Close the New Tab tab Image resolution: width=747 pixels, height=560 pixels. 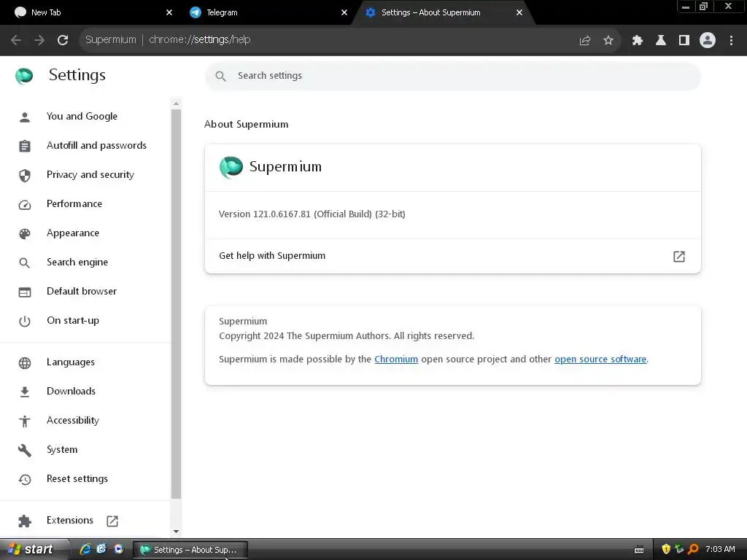[169, 12]
